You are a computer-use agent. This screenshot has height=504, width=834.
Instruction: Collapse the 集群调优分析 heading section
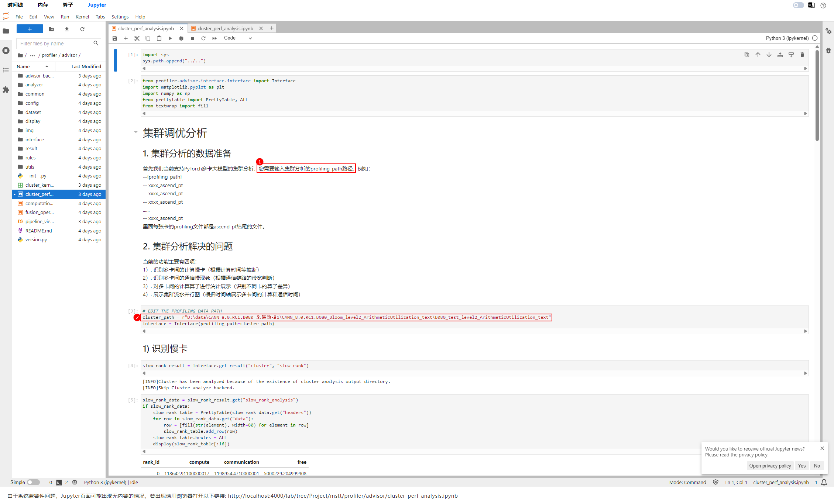pos(135,132)
